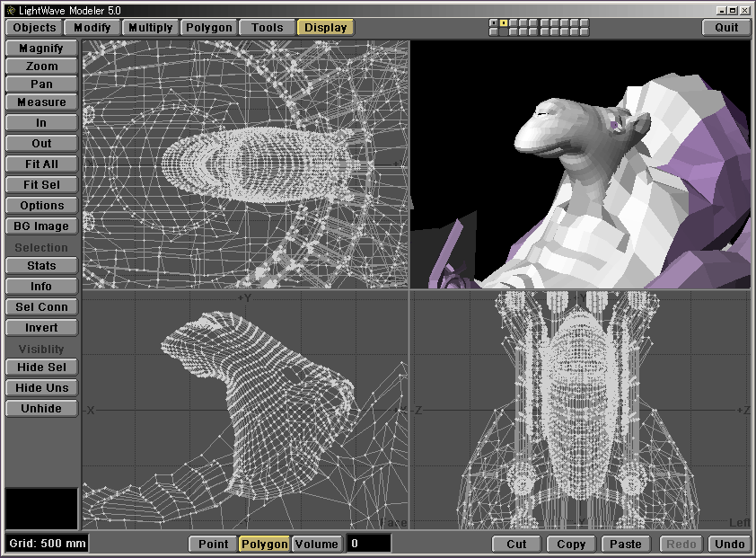Screen dimensions: 756x558
Task: Switch to Volume selection mode
Action: coord(317,544)
